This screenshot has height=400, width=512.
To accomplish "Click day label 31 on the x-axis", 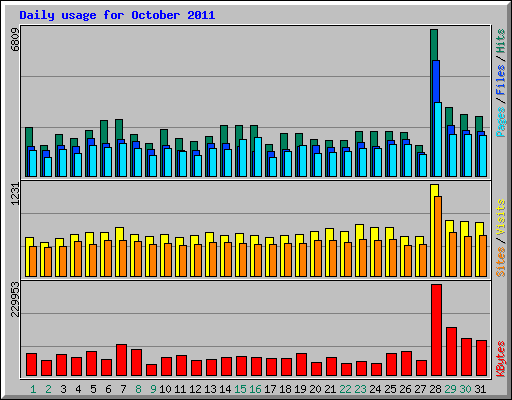I will [x=480, y=389].
